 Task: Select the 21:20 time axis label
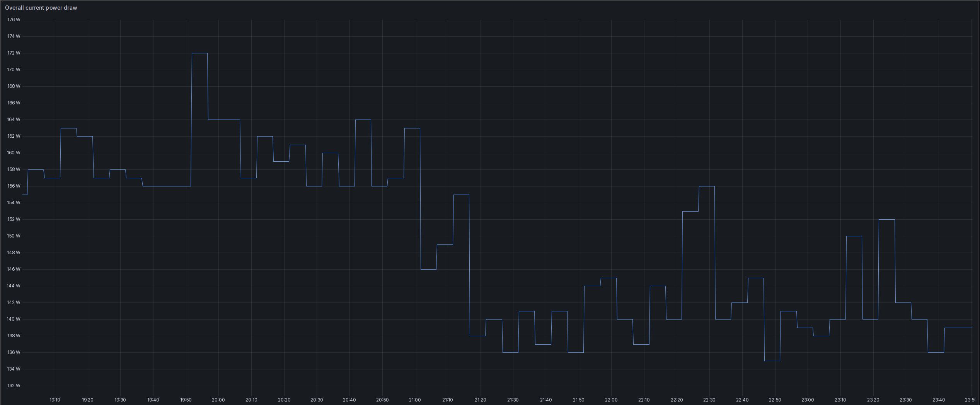coord(480,400)
